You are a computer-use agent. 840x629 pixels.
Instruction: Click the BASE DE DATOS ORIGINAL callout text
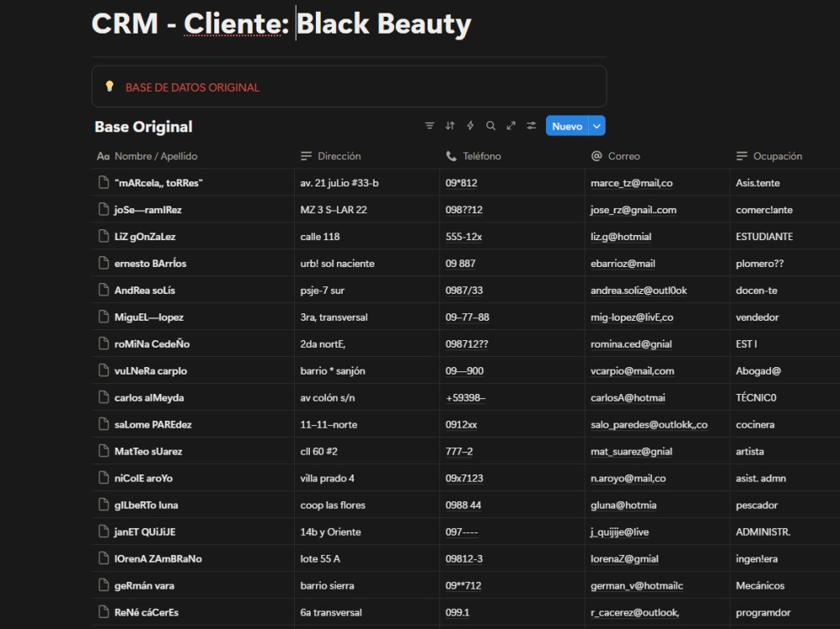(192, 87)
